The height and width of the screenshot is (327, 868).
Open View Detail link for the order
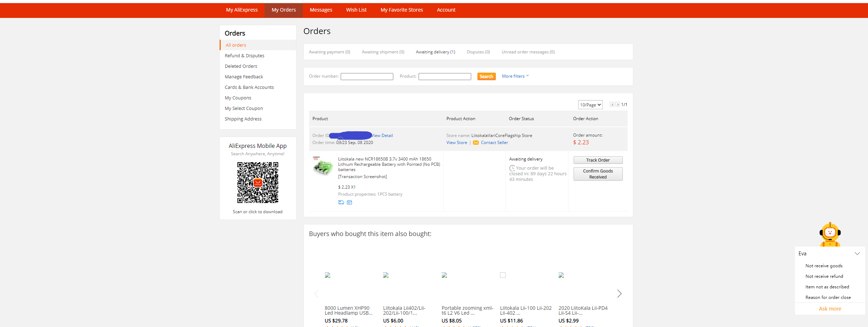pyautogui.click(x=382, y=136)
